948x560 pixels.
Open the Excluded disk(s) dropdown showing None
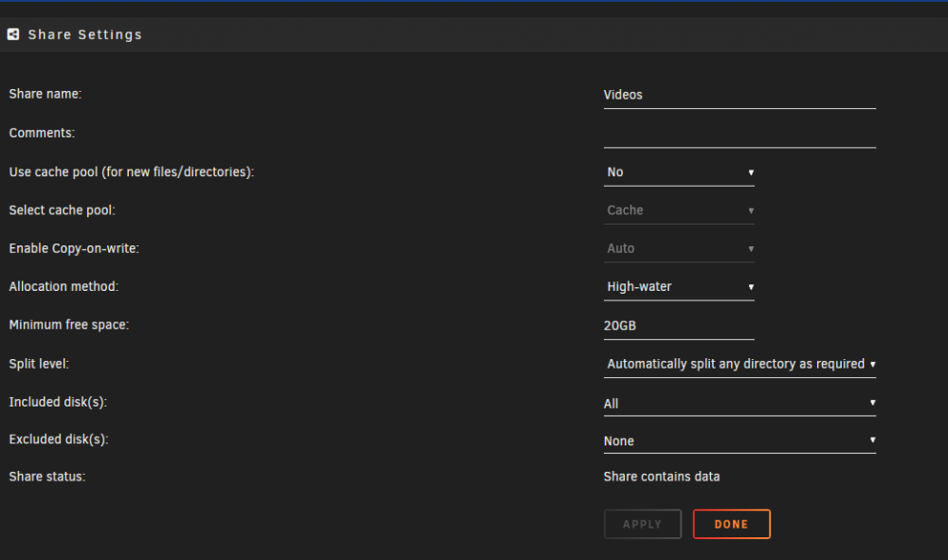coord(739,441)
